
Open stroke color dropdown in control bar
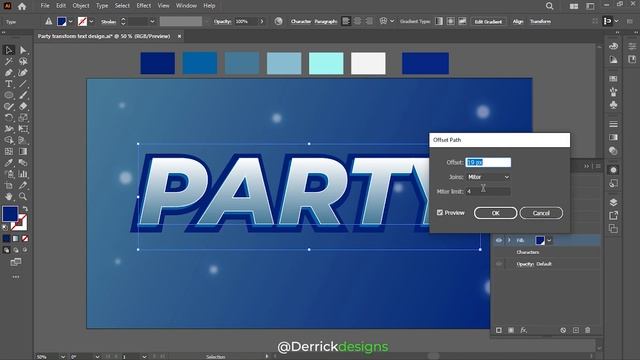tap(91, 22)
